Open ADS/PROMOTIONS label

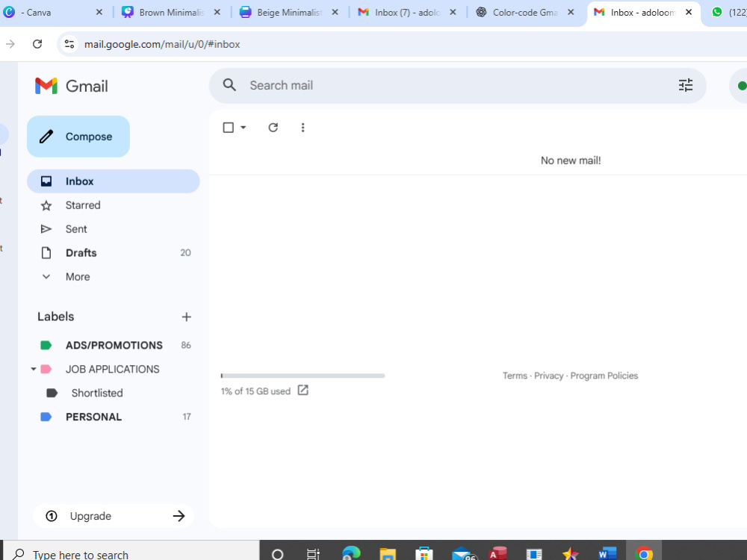click(x=114, y=345)
